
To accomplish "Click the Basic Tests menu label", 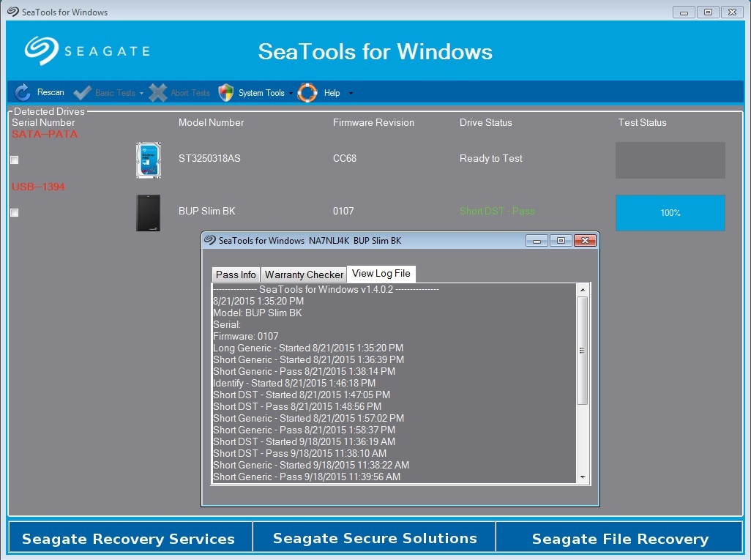I will coord(116,93).
